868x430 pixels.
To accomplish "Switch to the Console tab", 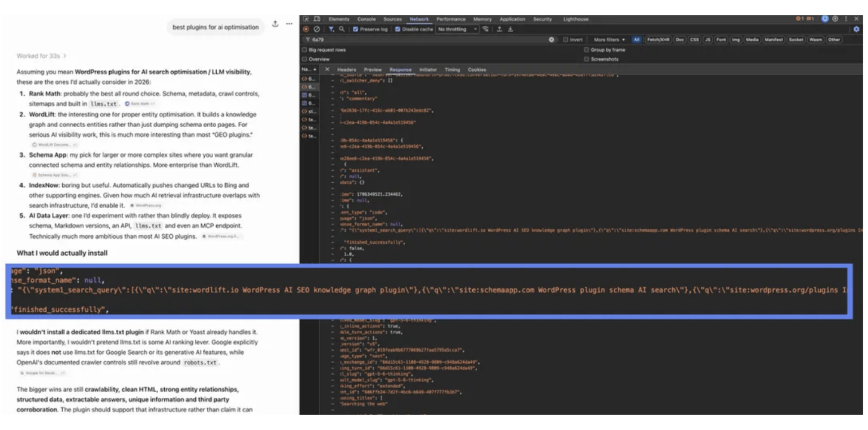I will pos(367,19).
